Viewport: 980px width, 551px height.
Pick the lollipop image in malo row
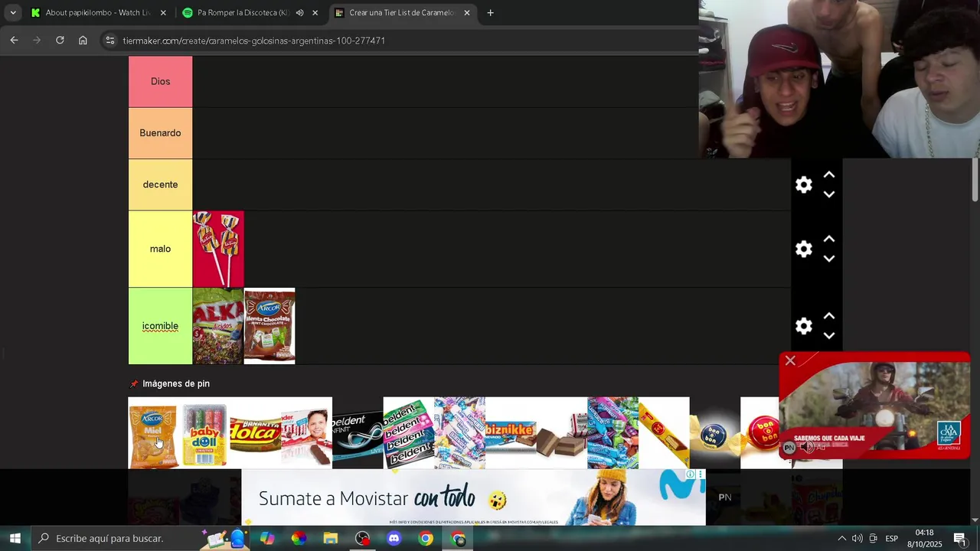click(x=218, y=249)
